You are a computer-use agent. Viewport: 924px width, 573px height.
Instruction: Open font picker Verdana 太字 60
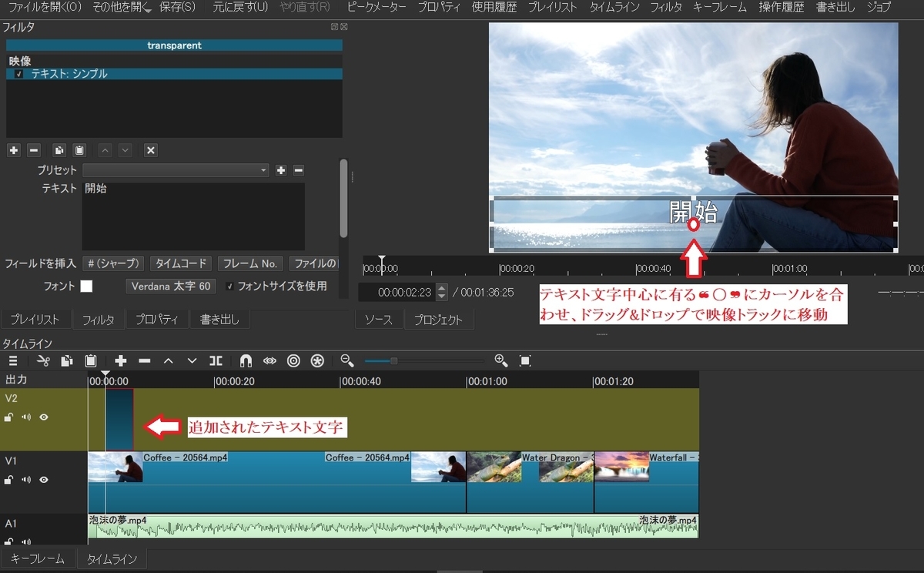coord(169,286)
